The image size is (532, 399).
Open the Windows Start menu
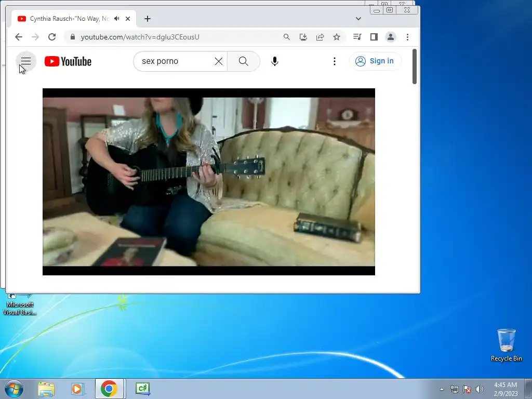point(14,389)
